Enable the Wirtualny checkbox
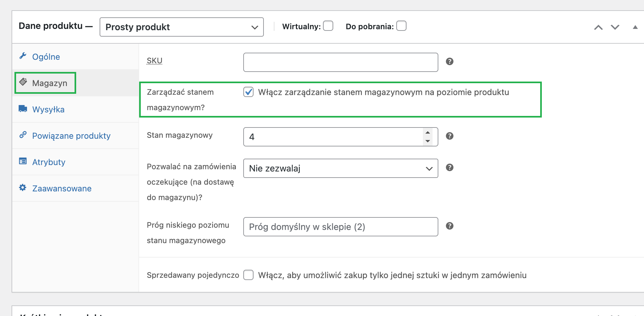 pos(328,26)
